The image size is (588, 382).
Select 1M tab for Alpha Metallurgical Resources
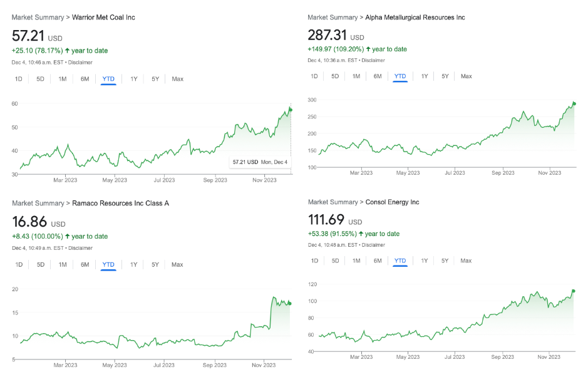click(356, 76)
